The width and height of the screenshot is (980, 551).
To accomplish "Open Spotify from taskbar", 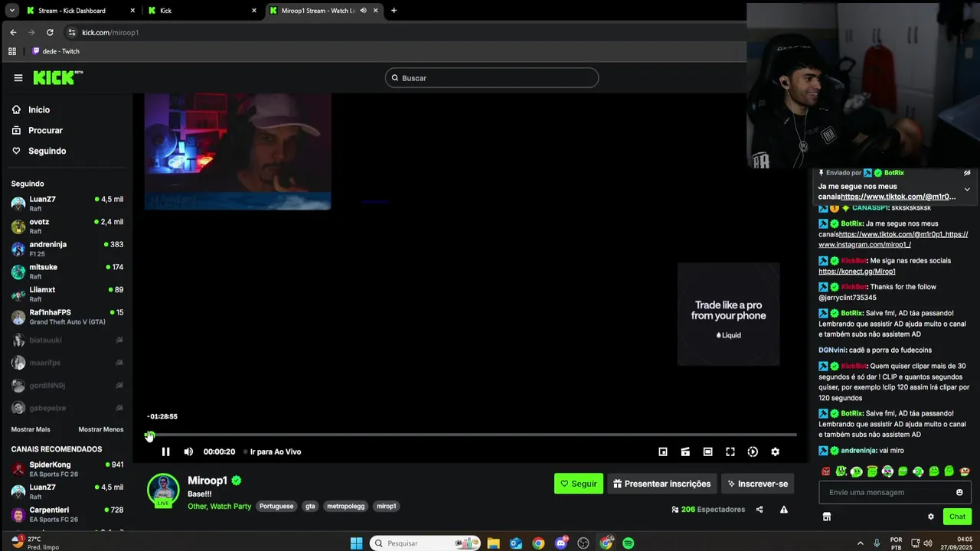I will (x=629, y=543).
